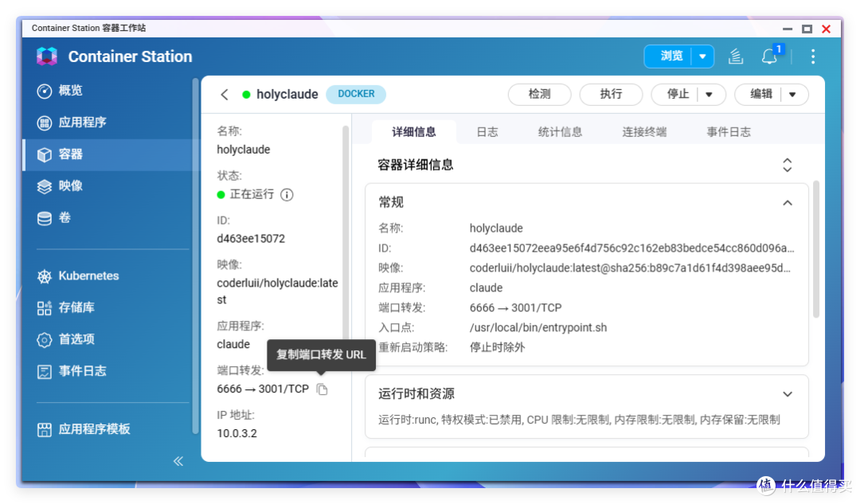Click the 执行 button

[x=611, y=94]
